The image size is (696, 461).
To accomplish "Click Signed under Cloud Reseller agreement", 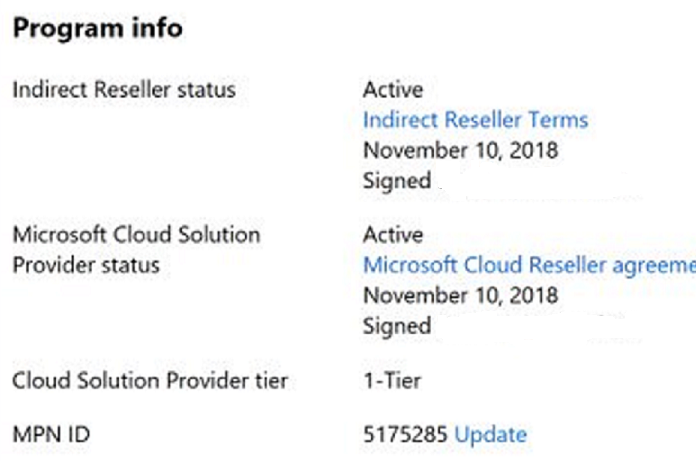I will pyautogui.click(x=396, y=326).
